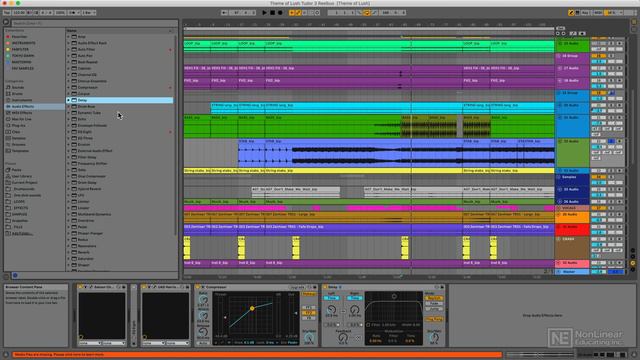Screen dimensions: 640x360
Task: Enable Ping Pong in Delay device
Action: click(x=434, y=320)
